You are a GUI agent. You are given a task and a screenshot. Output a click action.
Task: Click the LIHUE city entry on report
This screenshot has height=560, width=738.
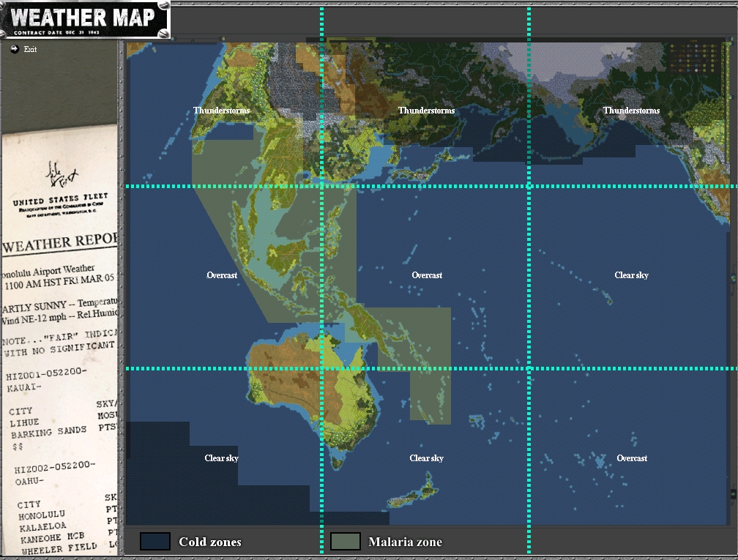coord(24,422)
